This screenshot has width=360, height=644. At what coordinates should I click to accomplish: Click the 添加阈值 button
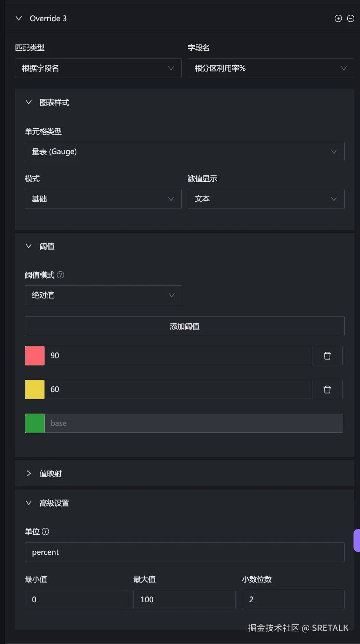coord(184,326)
